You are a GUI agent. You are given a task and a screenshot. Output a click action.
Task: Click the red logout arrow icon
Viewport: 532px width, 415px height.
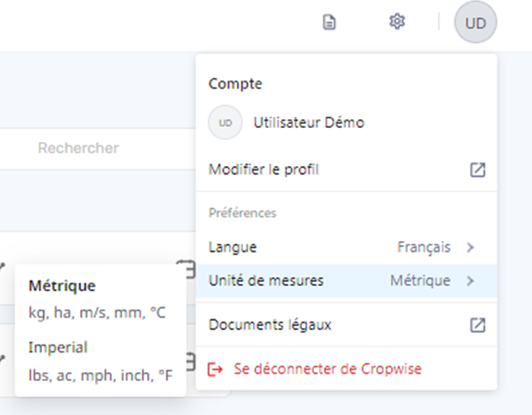point(216,369)
